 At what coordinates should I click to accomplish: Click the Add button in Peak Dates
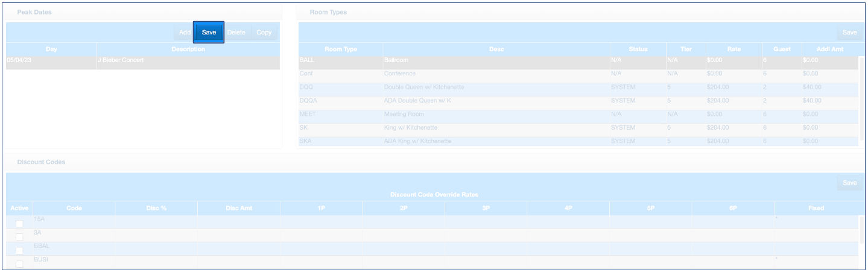point(185,33)
